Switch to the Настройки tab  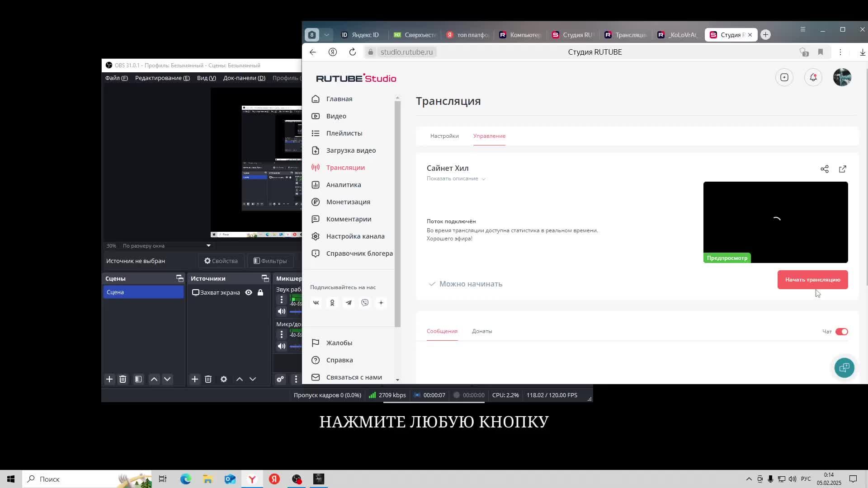[x=444, y=136]
